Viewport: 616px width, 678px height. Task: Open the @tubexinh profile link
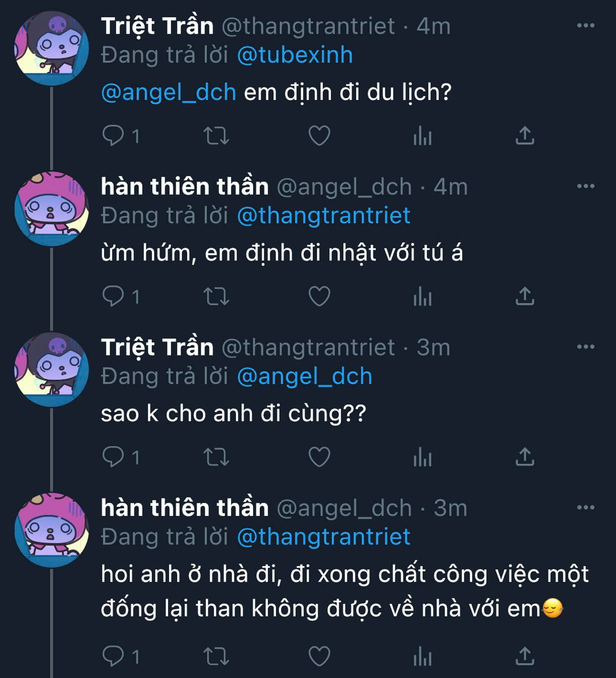pyautogui.click(x=295, y=55)
